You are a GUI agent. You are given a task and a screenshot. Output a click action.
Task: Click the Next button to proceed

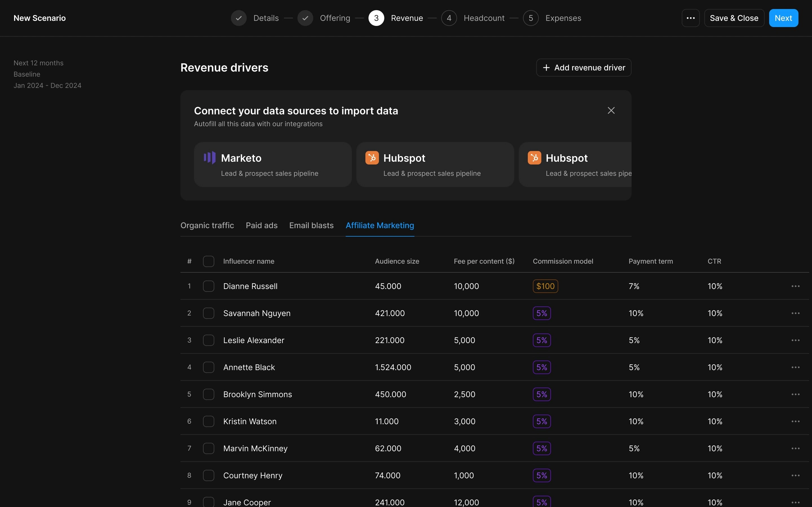(x=783, y=17)
